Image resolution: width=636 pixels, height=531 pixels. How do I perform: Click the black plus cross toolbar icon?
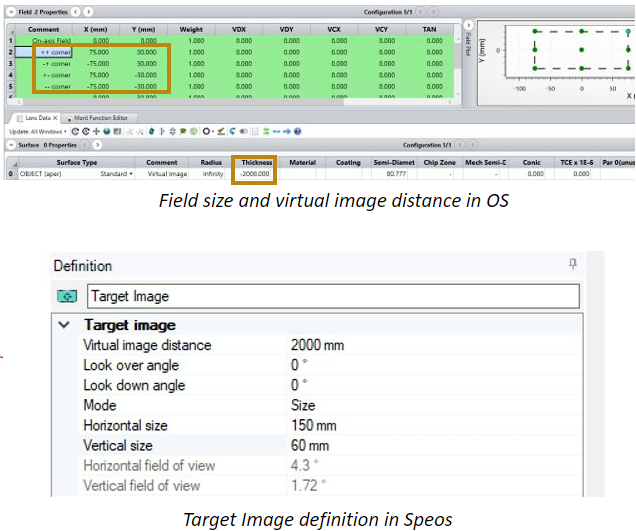click(x=96, y=131)
